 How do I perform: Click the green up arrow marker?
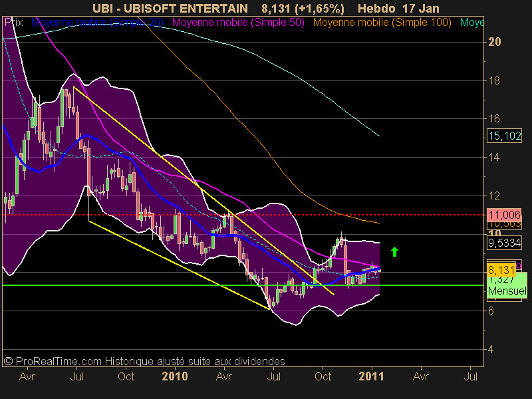click(394, 252)
